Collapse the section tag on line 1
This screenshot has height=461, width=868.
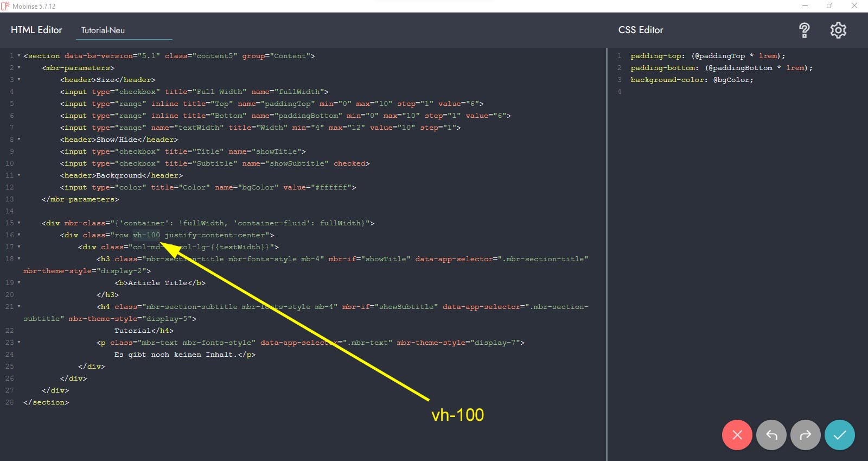point(19,56)
